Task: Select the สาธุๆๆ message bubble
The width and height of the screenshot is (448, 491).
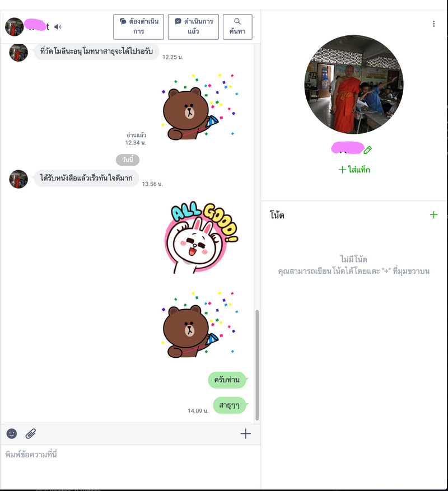Action: pos(230,405)
